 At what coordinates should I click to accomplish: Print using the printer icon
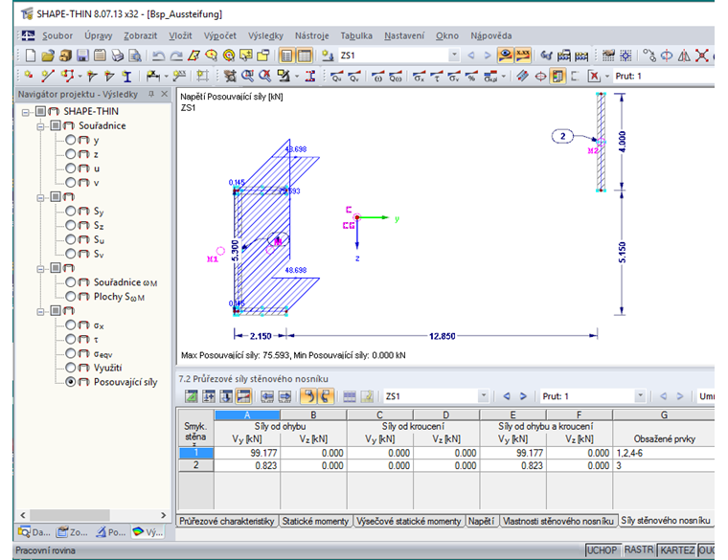click(118, 56)
